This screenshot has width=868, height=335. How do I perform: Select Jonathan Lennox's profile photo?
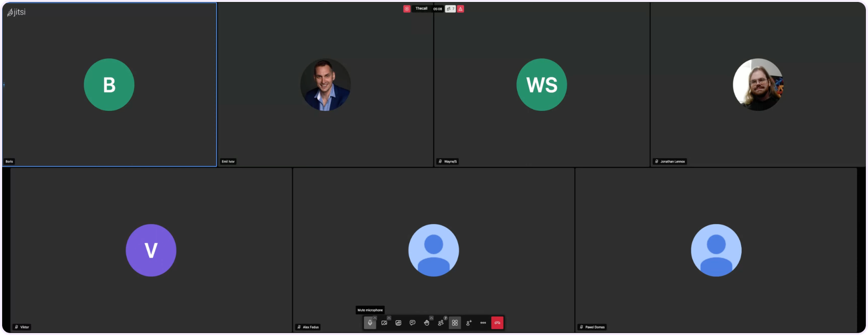[x=758, y=85]
